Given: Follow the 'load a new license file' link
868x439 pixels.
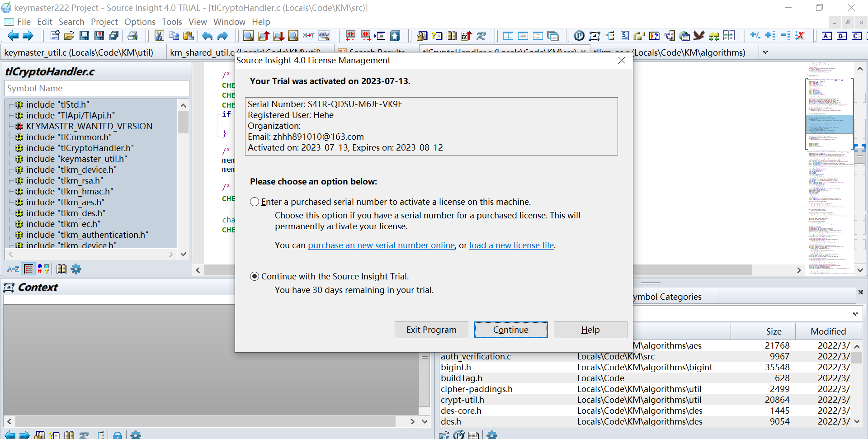Looking at the screenshot, I should [x=511, y=245].
